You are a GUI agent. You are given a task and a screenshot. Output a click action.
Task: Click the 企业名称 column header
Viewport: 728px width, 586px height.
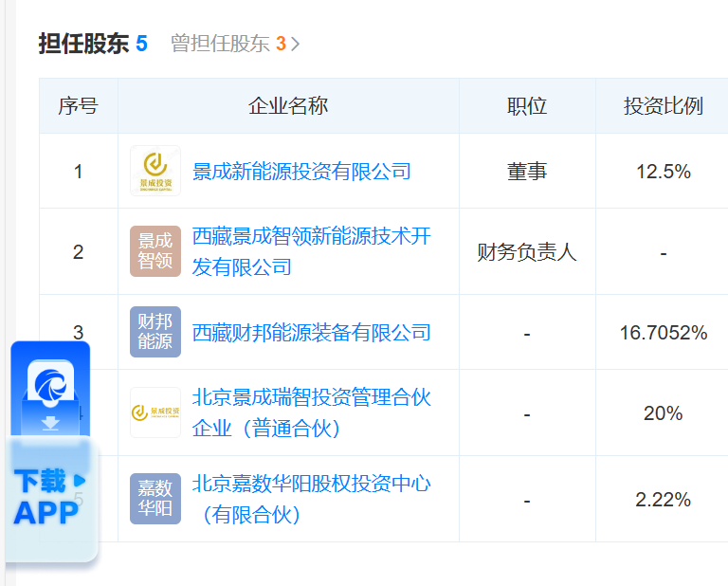point(288,106)
